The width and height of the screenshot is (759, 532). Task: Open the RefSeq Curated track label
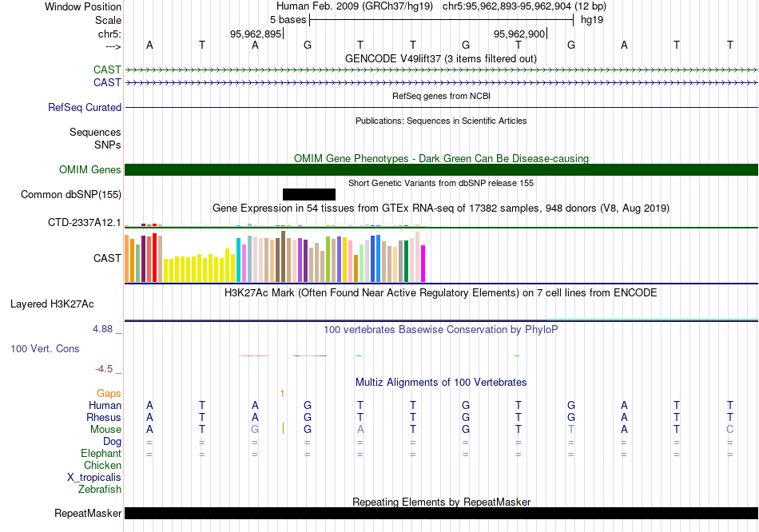click(x=85, y=108)
